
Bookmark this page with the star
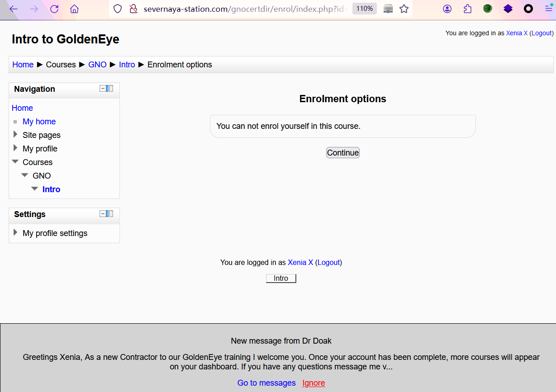(x=404, y=9)
